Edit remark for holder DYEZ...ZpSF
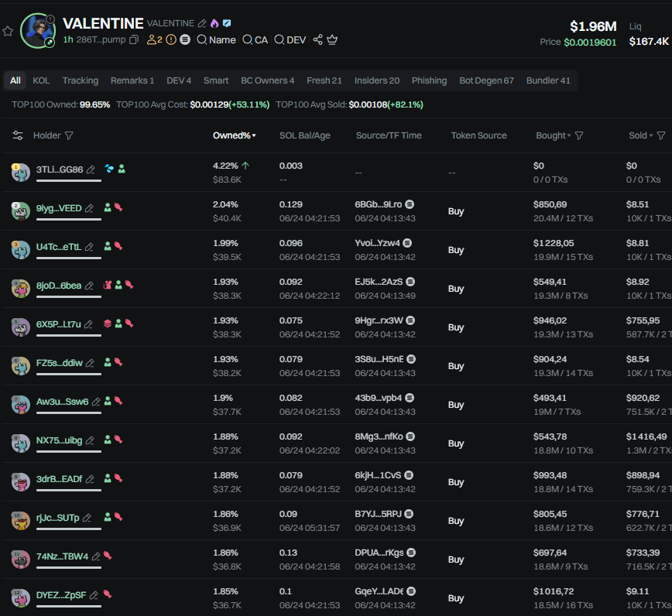This screenshot has width=672, height=616. (x=94, y=595)
